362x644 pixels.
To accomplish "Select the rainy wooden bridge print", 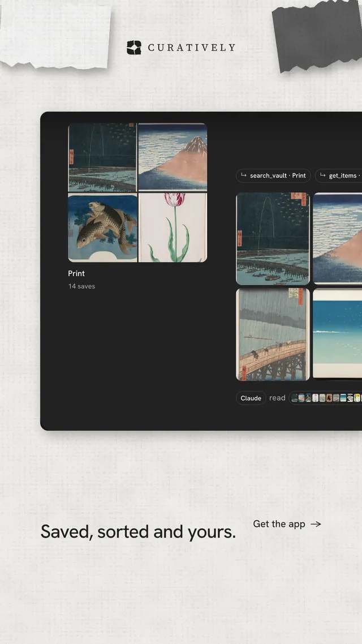I will [273, 334].
